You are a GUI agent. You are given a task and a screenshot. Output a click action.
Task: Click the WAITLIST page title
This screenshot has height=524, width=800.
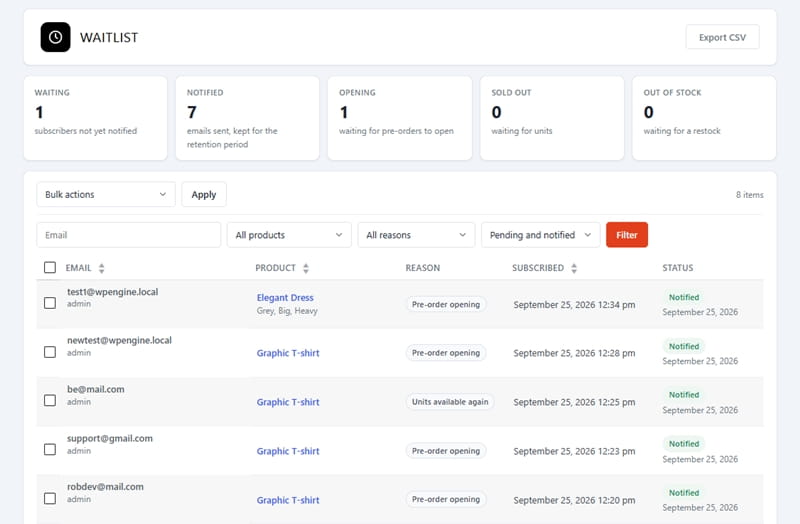pyautogui.click(x=109, y=38)
